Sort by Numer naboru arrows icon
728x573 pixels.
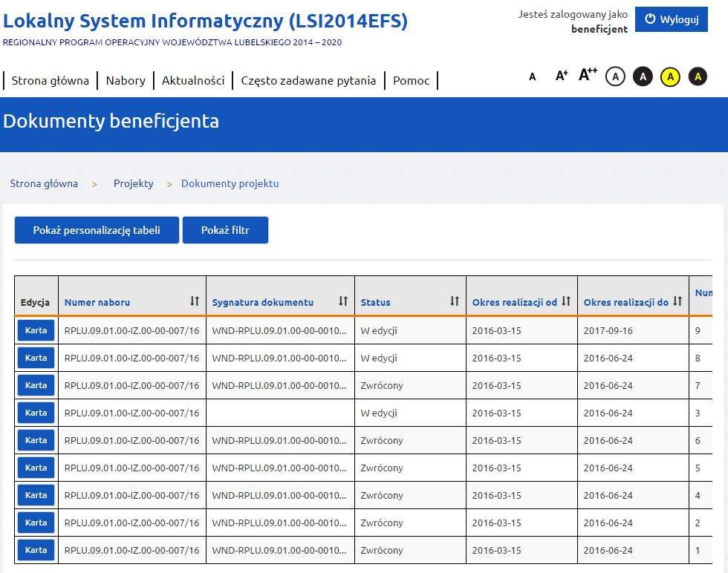(195, 301)
